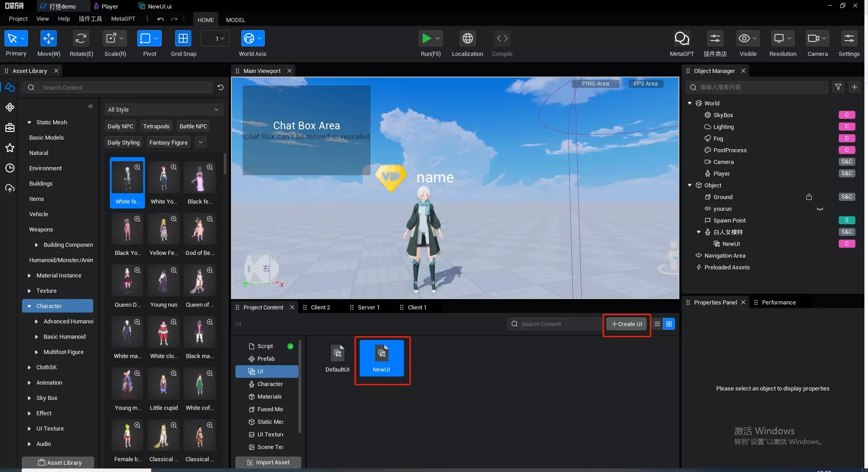Click the Project Content search field

click(555, 324)
